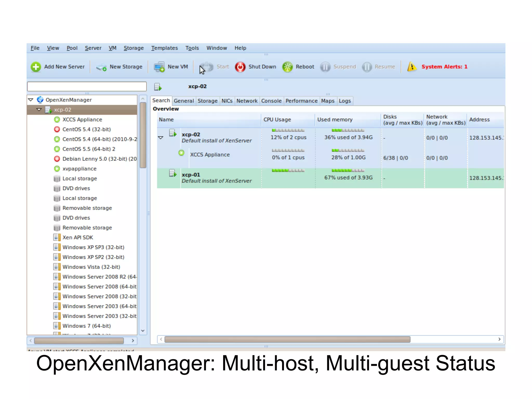Click the XCCS Appliance running icon in overview
This screenshot has width=532, height=399.
point(181,153)
